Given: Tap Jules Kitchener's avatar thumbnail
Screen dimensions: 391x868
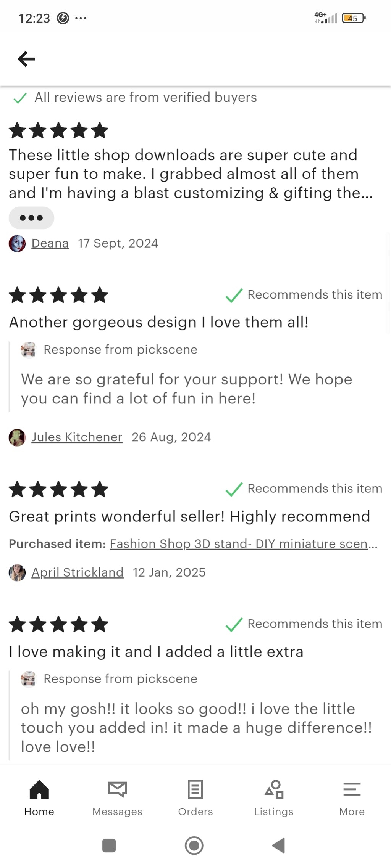Looking at the screenshot, I should pos(17,437).
